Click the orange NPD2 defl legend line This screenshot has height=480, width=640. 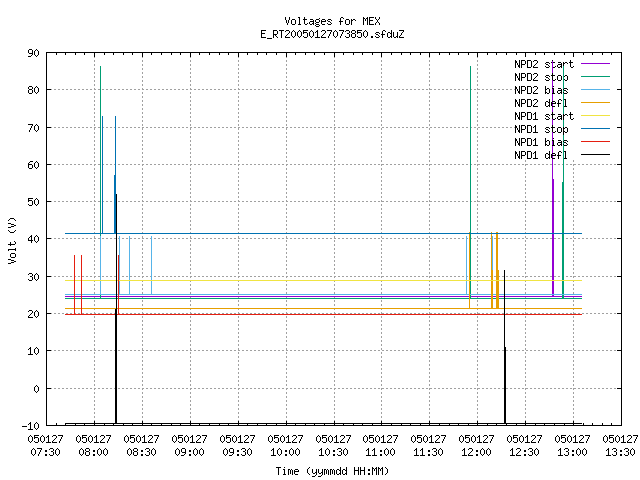[595, 102]
